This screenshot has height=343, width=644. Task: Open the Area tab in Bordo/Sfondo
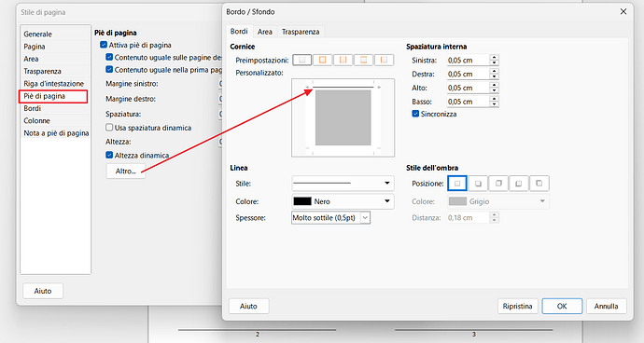pyautogui.click(x=264, y=32)
